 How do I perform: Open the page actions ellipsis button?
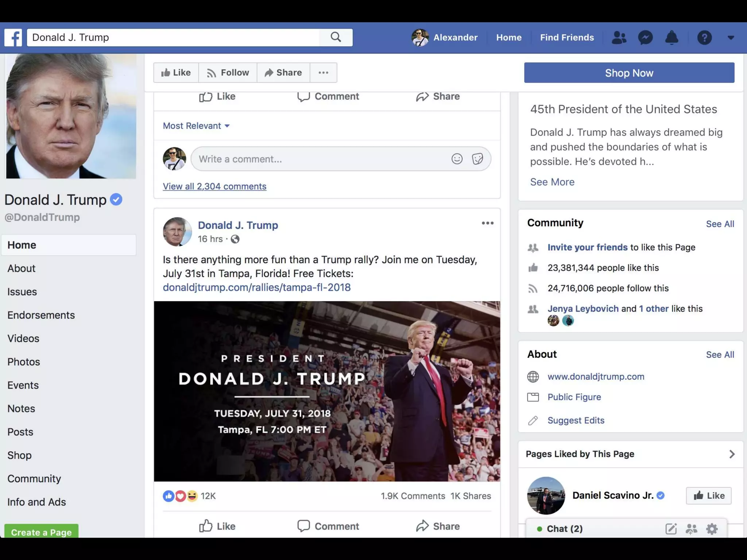click(x=324, y=73)
